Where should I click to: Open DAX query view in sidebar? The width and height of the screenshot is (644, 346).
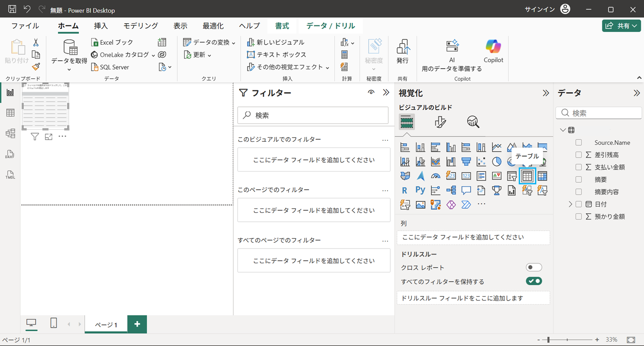(x=10, y=154)
